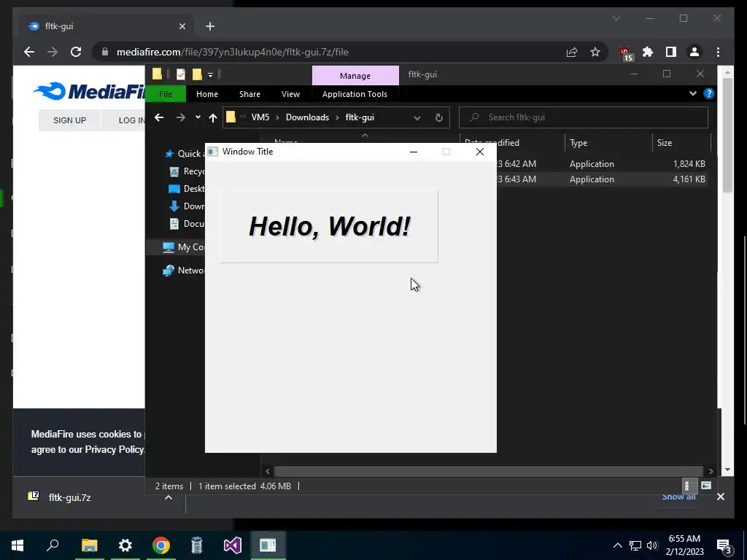Click Properties icon in Quick Access toolbar
The image size is (747, 560).
[181, 74]
